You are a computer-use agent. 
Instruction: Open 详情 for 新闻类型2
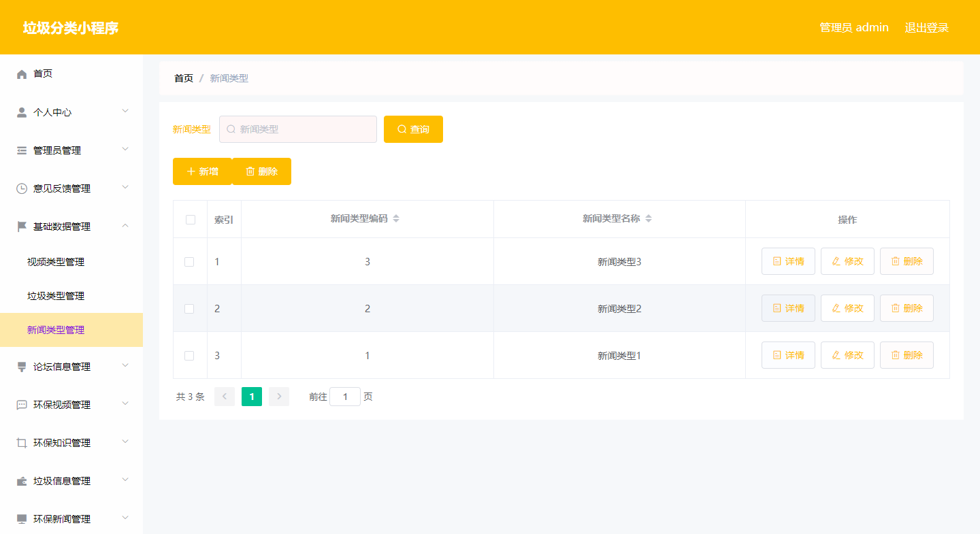click(788, 307)
